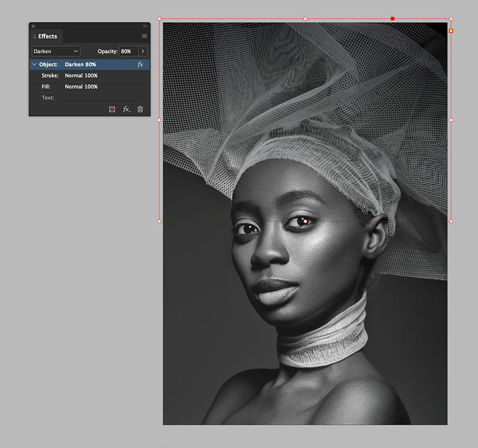The image size is (478, 448).
Task: Collapse the Effects panel with the double-arrow icon
Action: pos(144,25)
